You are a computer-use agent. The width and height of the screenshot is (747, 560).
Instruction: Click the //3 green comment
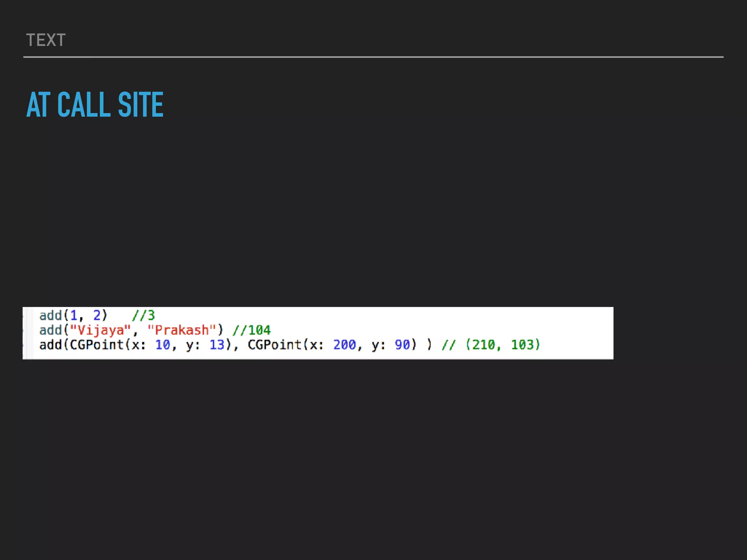pyautogui.click(x=143, y=315)
